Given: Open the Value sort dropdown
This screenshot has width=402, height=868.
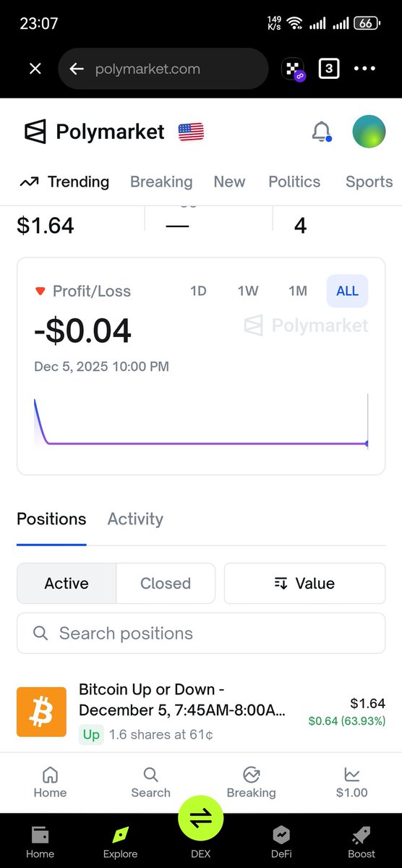Looking at the screenshot, I should click(304, 583).
